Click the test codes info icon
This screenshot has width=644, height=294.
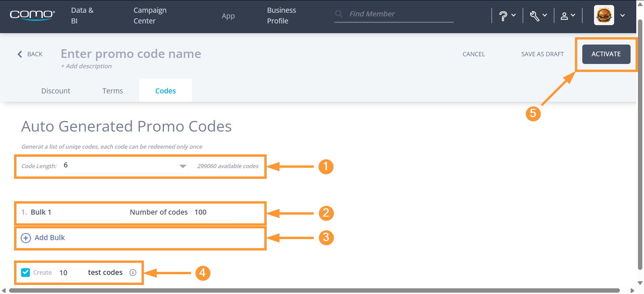click(133, 273)
